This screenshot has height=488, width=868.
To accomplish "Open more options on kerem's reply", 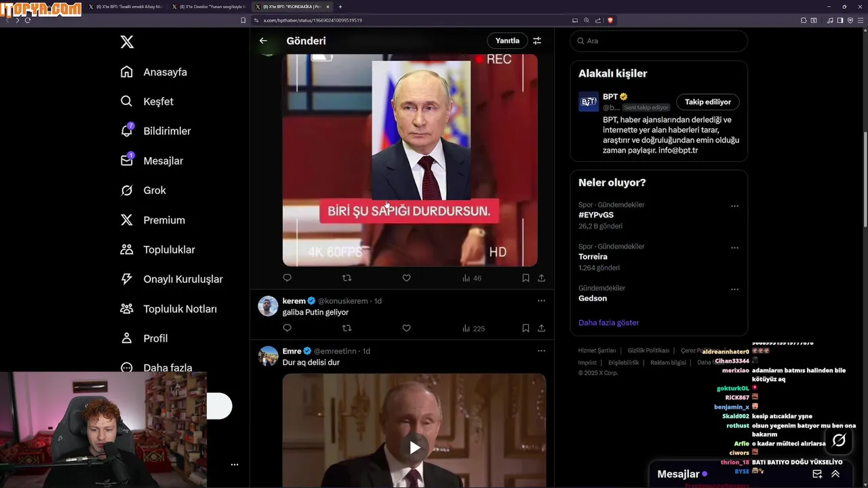I will [541, 300].
